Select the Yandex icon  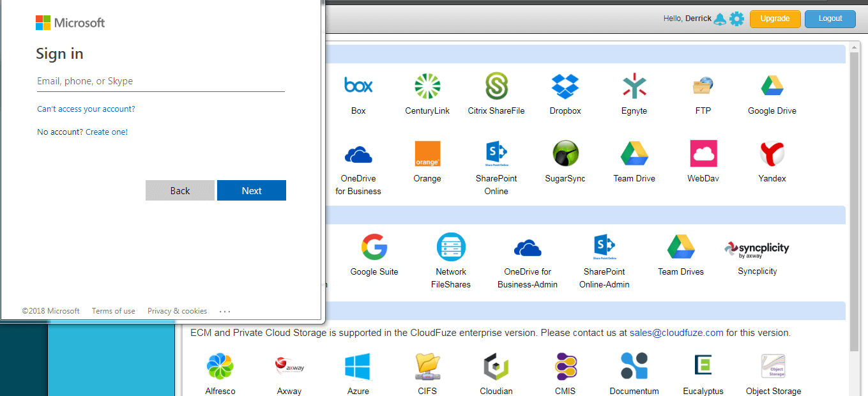tap(772, 154)
